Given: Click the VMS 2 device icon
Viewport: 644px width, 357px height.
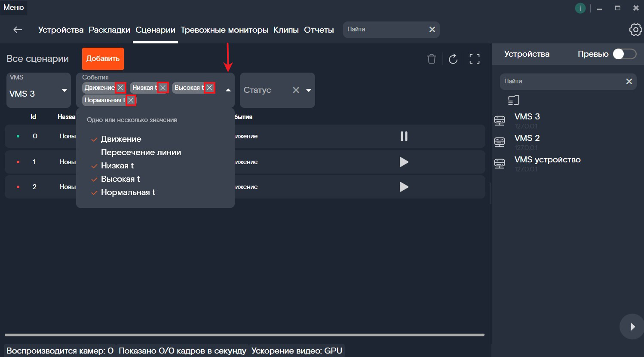Looking at the screenshot, I should pos(500,142).
